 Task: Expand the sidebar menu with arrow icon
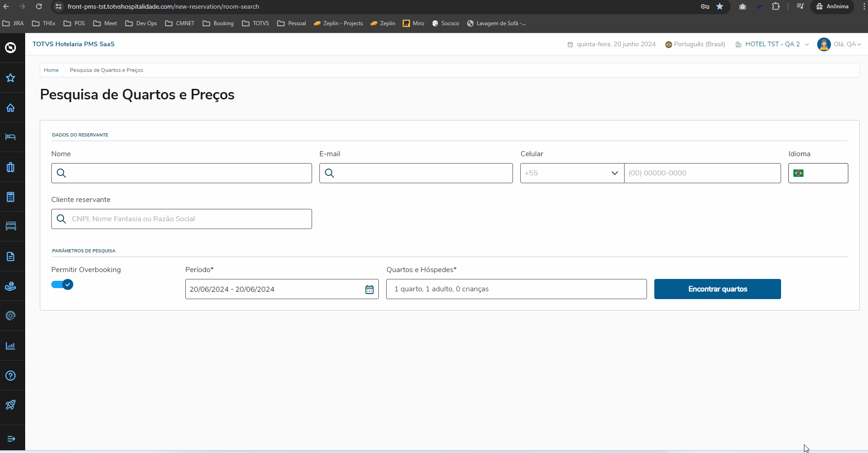click(11, 439)
